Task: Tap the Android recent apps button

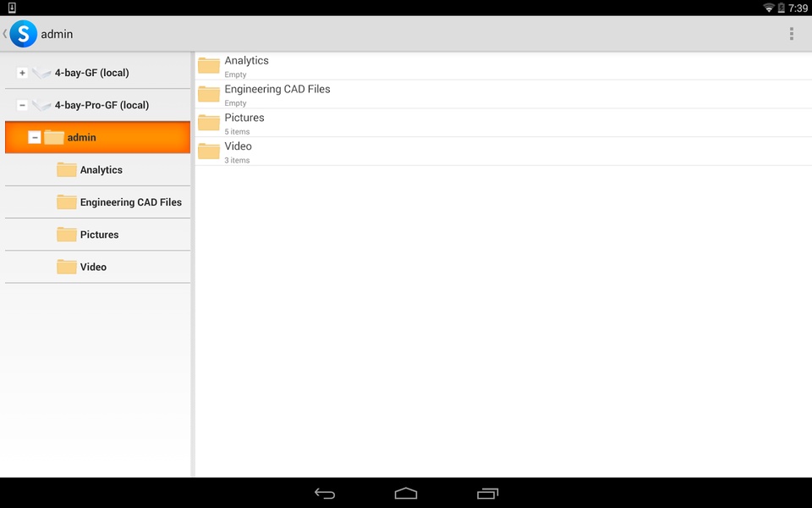Action: pyautogui.click(x=487, y=494)
